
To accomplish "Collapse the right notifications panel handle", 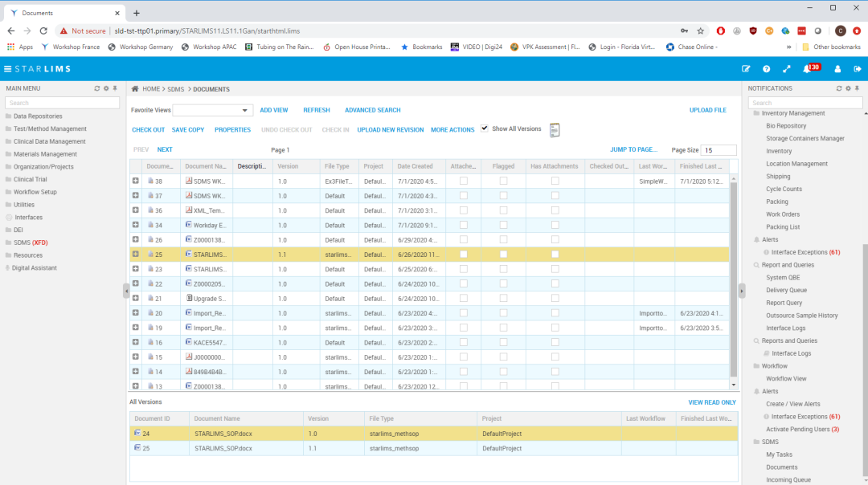I will pos(742,291).
